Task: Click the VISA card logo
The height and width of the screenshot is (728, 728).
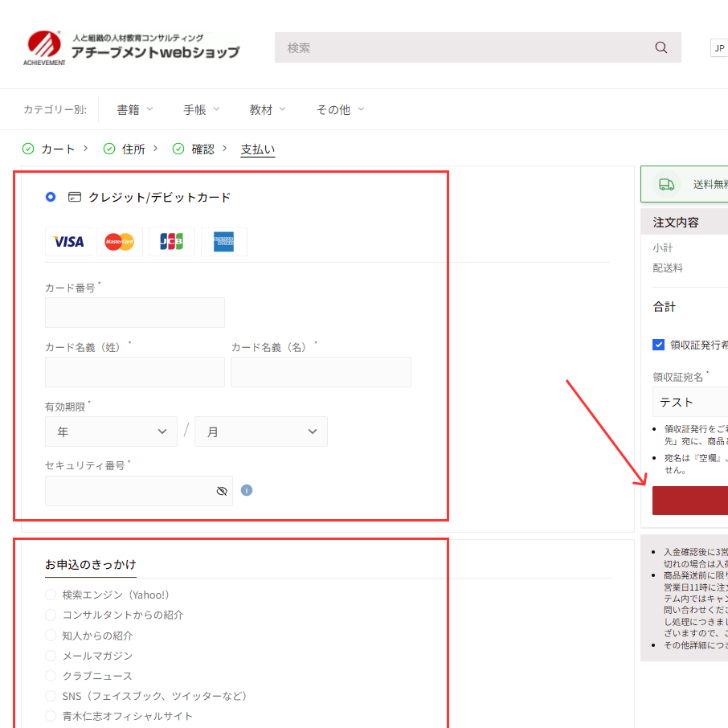Action: [x=68, y=242]
